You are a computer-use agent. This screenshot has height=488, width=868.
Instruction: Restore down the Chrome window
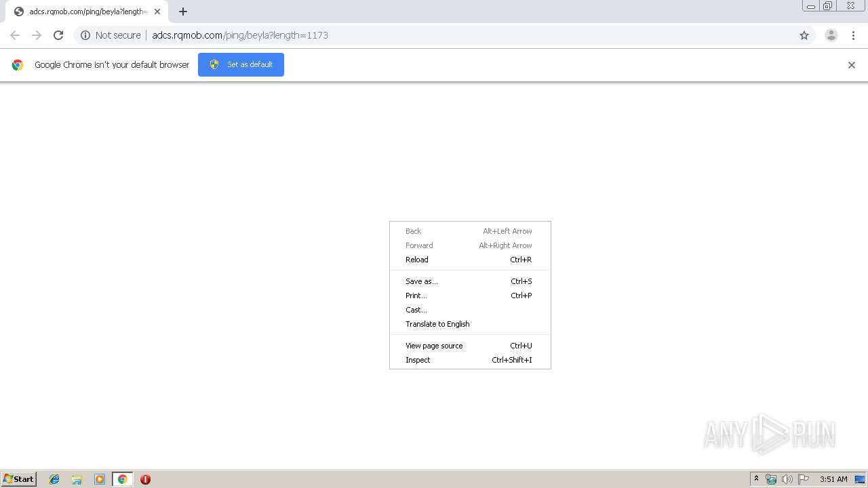[x=828, y=6]
